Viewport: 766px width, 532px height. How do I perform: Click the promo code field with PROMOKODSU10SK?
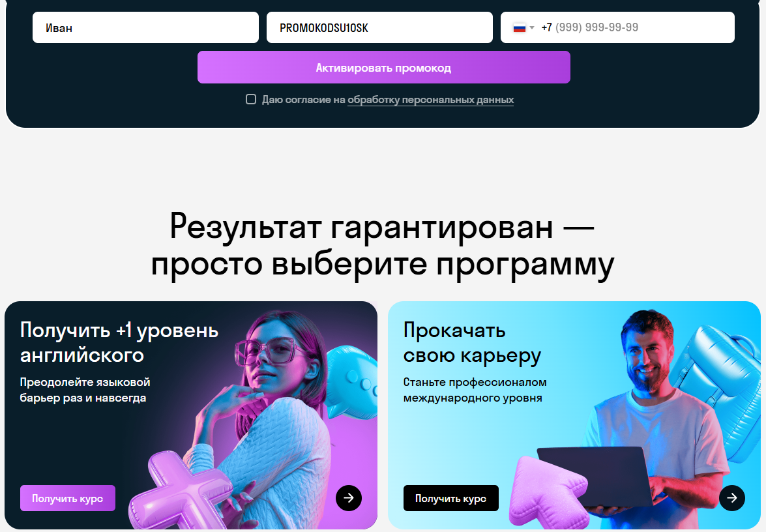point(379,27)
